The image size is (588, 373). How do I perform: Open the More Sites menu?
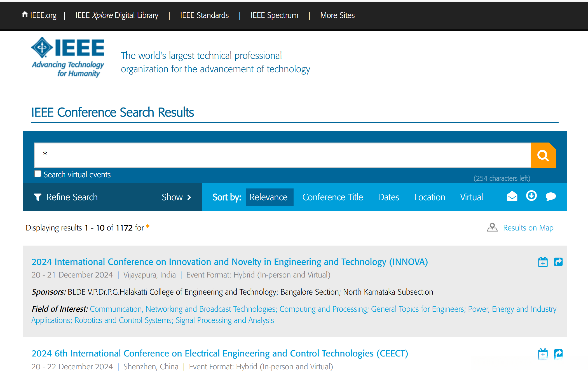[x=337, y=15]
